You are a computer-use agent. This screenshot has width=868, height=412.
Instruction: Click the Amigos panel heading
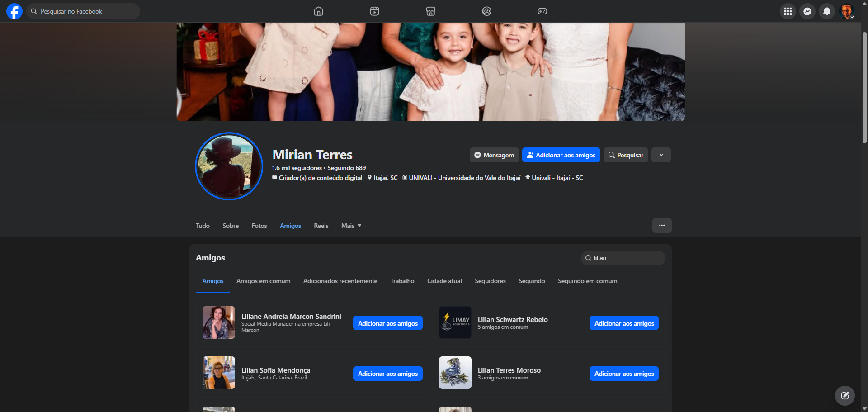click(210, 258)
